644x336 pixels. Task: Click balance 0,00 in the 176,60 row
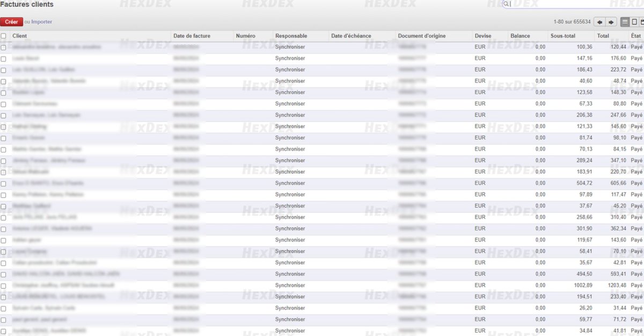(x=540, y=59)
